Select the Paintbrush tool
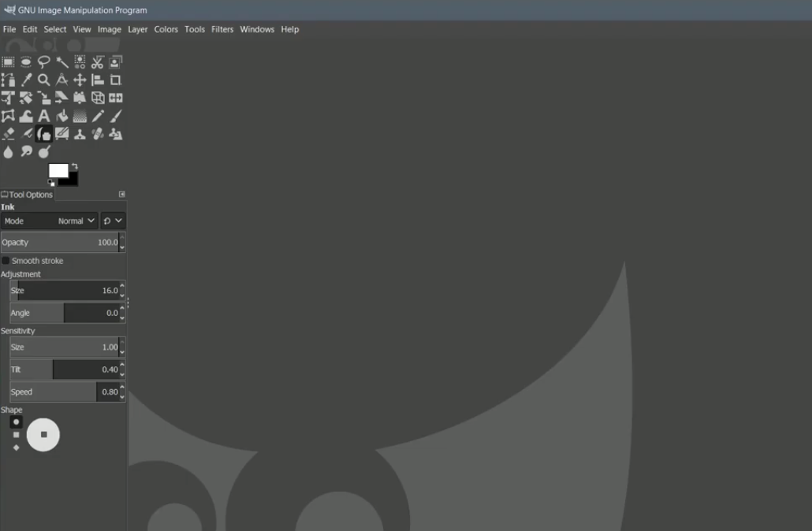This screenshot has height=531, width=812. point(115,115)
